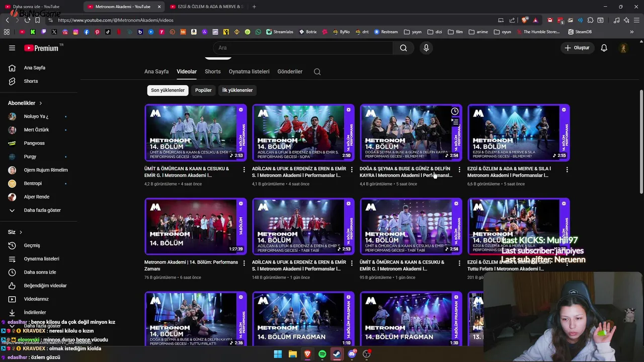Go back in browser history
Viewport: 644px width, 362px height.
coord(7,20)
